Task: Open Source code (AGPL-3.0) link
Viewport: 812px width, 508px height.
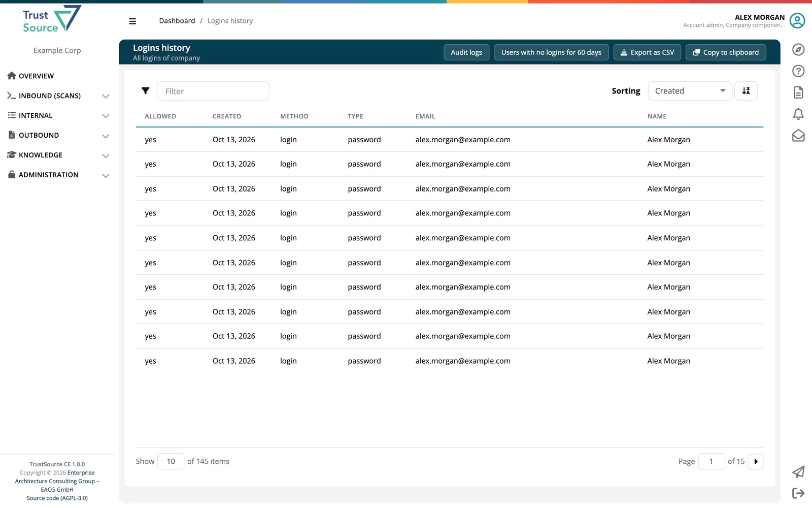Action: click(x=57, y=498)
